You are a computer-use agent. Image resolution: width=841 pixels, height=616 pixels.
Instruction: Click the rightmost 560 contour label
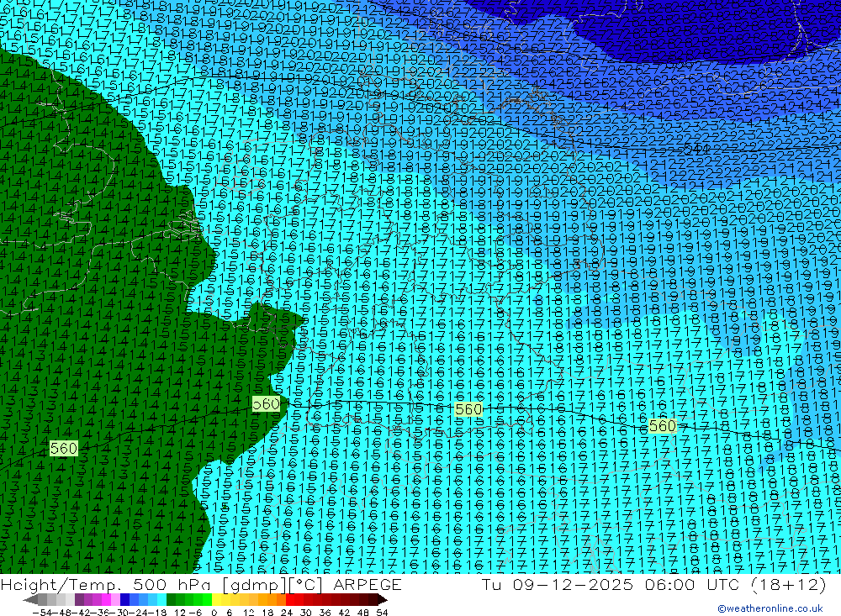[x=663, y=426]
